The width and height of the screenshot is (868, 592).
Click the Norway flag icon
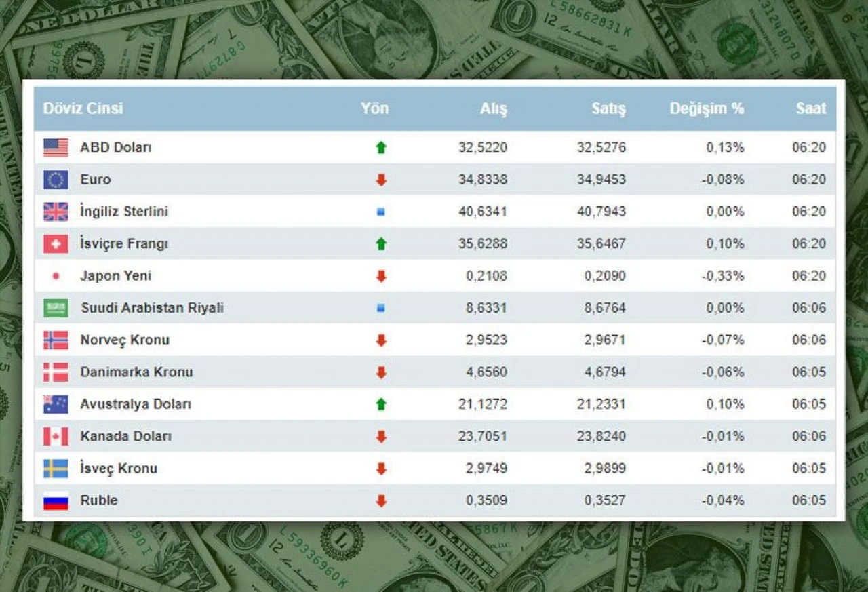[56, 340]
